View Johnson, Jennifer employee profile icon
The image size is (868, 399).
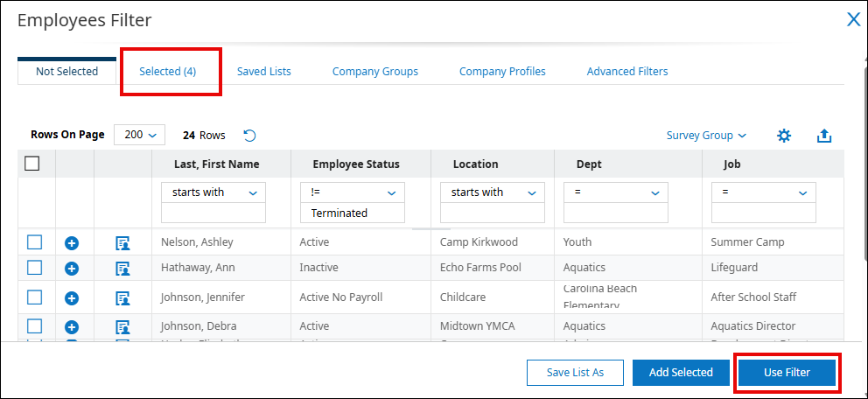coord(122,297)
